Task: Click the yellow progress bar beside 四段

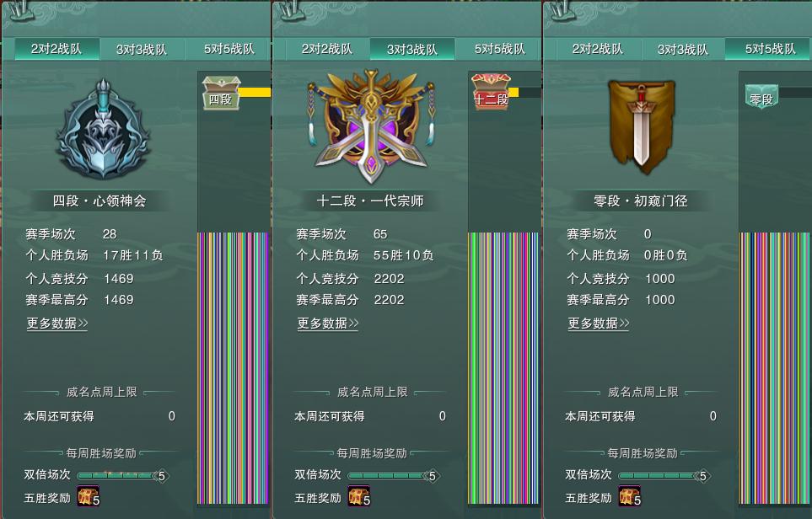Action: (x=255, y=92)
